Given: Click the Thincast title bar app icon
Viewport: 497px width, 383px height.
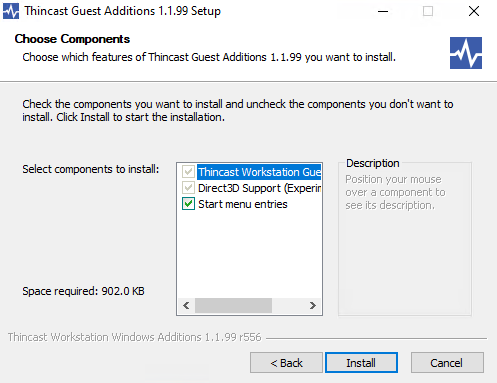Looking at the screenshot, I should point(11,11).
